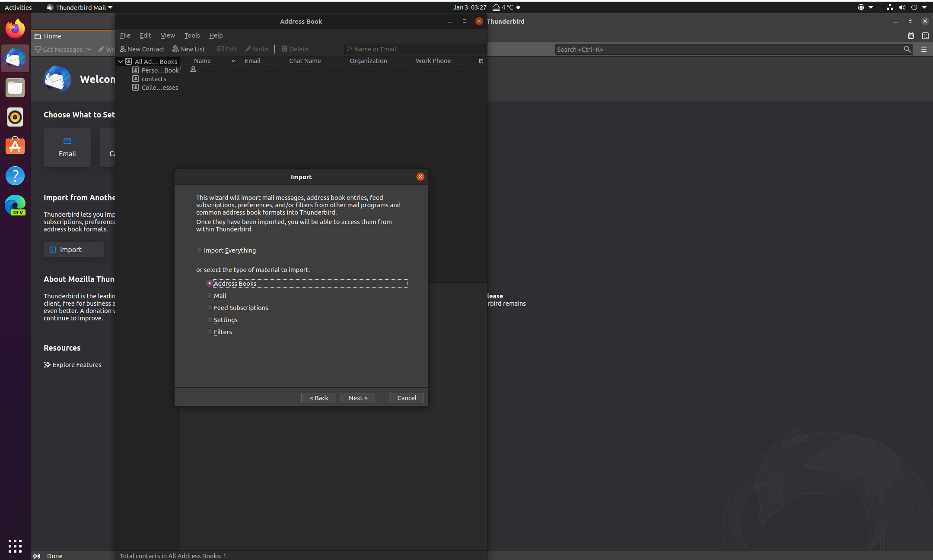
Task: Click the column picker icon in contact list
Action: [481, 61]
